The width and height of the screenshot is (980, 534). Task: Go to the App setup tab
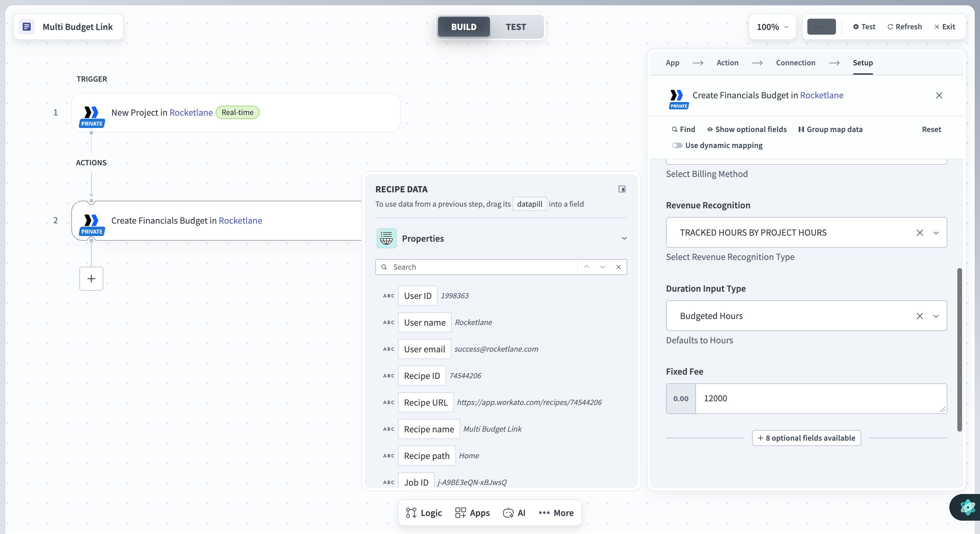[672, 63]
